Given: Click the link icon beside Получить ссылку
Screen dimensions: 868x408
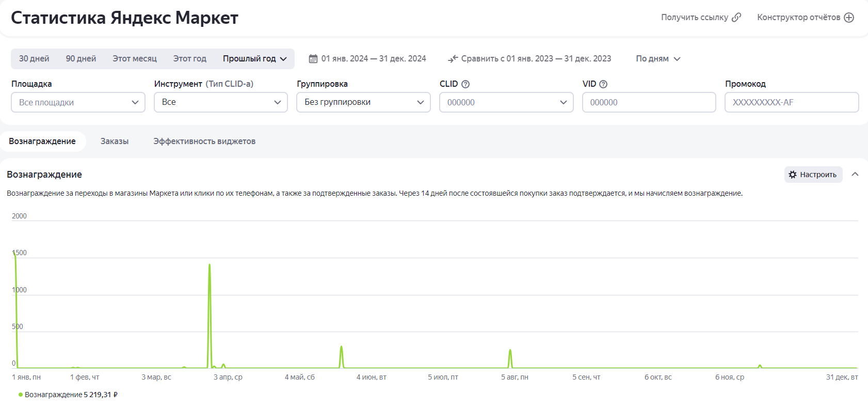Looking at the screenshot, I should pos(736,18).
